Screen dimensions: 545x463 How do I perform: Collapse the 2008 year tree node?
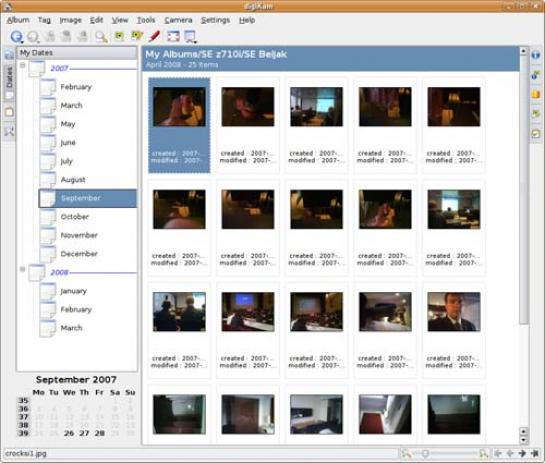pos(23,269)
